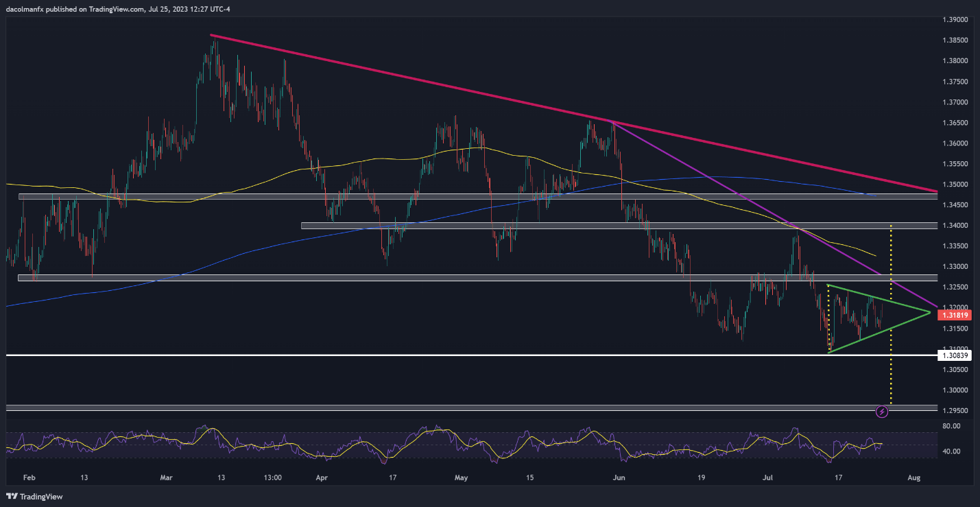The image size is (980, 507).
Task: Click the 40.00 RSI scale label
Action: [x=951, y=451]
